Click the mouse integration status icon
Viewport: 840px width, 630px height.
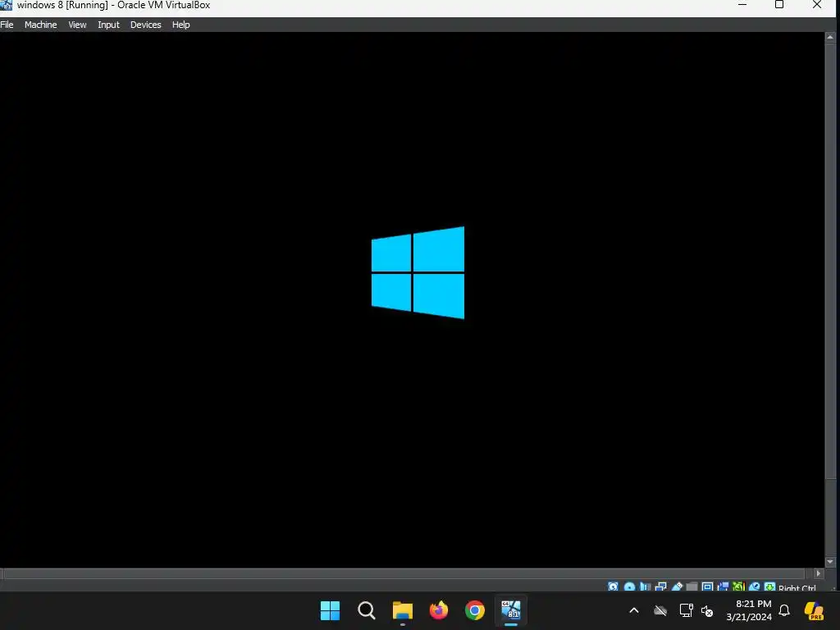pyautogui.click(x=755, y=587)
